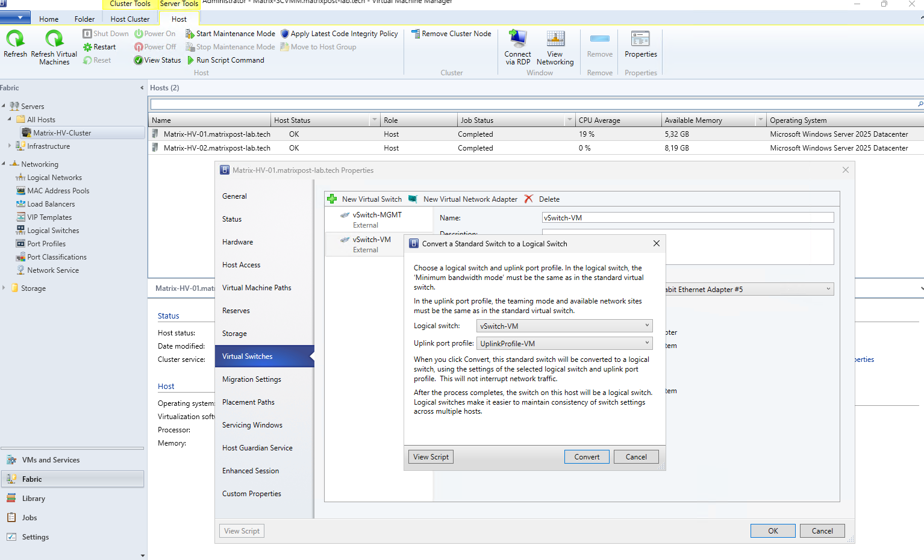Cancel the host Properties dialog
The width and height of the screenshot is (924, 560).
(822, 531)
